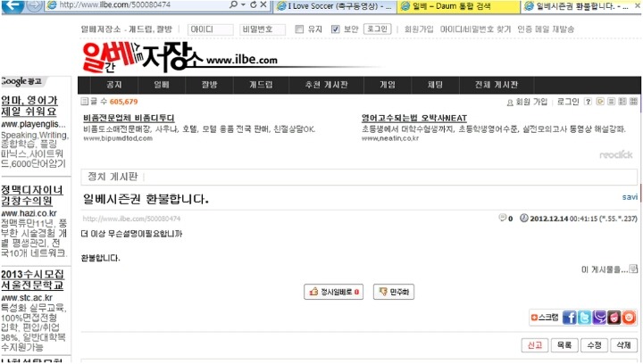The width and height of the screenshot is (643, 364).
Task: Open the 추천 게시판 navigation menu item
Action: click(326, 85)
